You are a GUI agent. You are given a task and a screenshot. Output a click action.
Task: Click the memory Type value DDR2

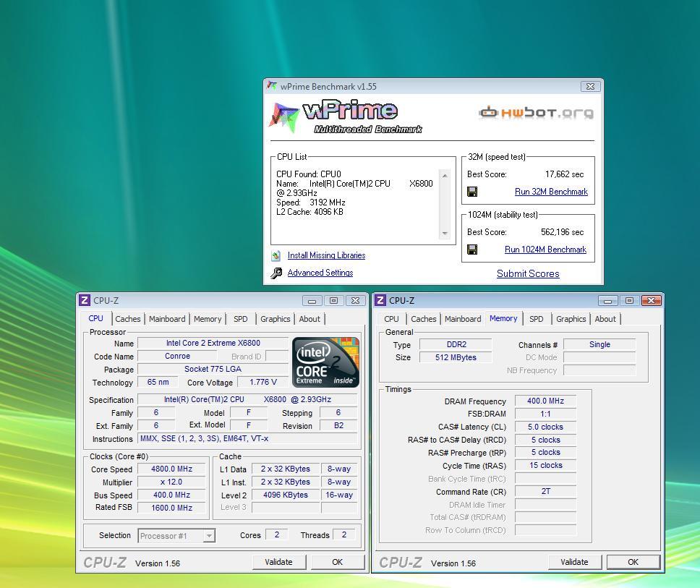(456, 344)
